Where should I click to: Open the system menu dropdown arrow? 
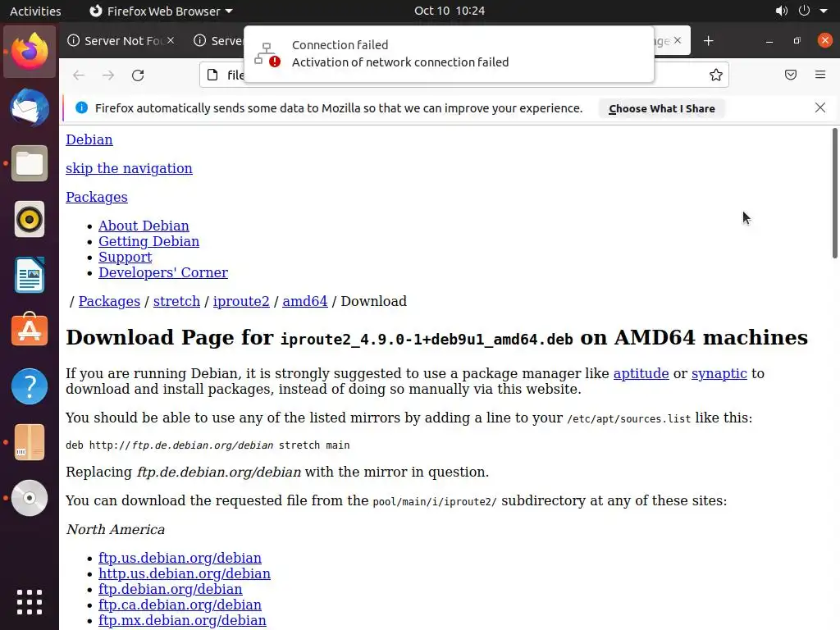coord(824,11)
